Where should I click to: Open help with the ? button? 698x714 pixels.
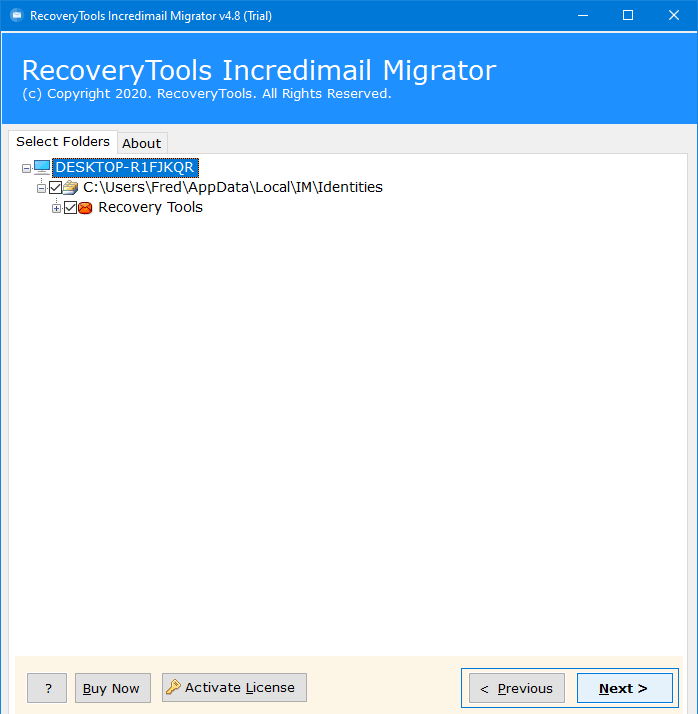coord(47,688)
